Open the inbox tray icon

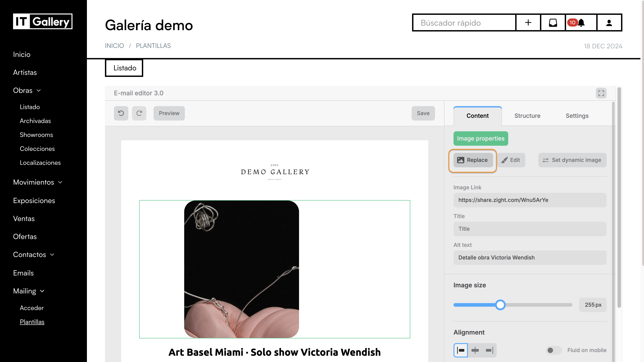click(x=553, y=23)
